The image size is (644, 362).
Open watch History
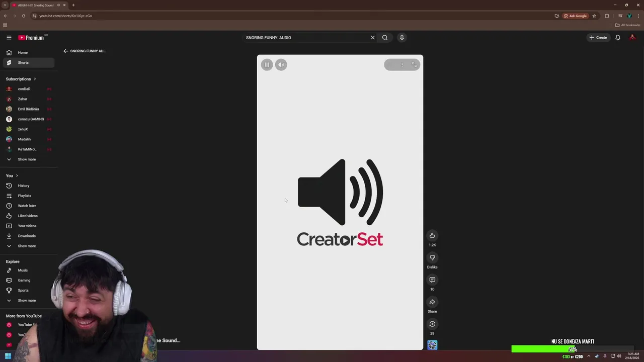pos(29,186)
